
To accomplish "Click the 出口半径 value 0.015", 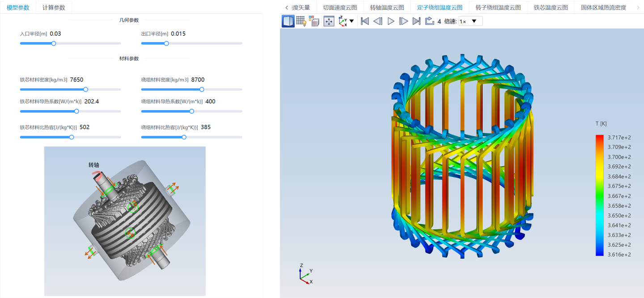I will 178,34.
